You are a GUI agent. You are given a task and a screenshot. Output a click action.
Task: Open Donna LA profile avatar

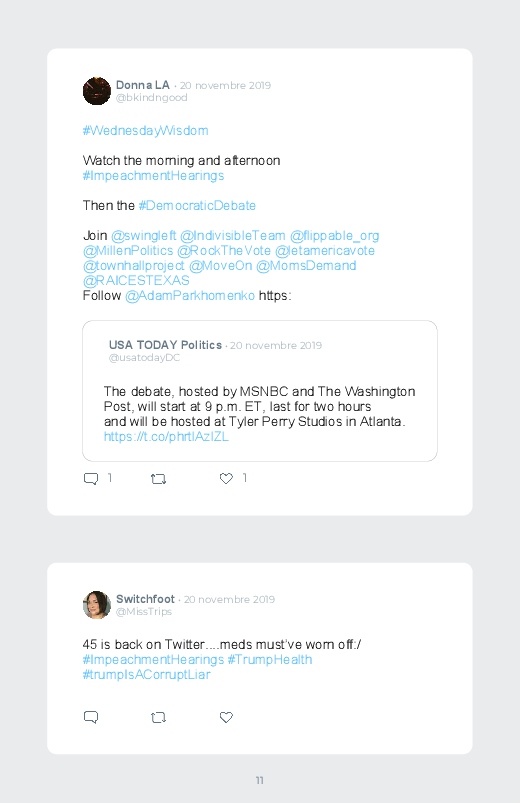97,91
